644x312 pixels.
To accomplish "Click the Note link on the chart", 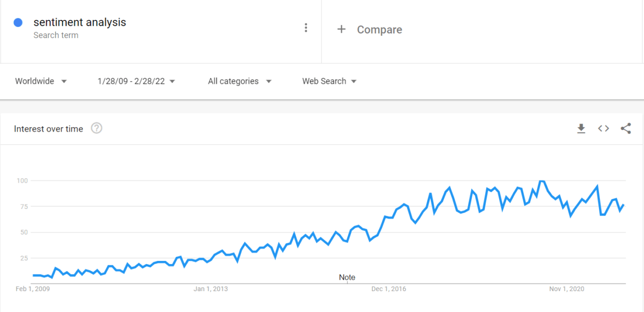I will 347,277.
